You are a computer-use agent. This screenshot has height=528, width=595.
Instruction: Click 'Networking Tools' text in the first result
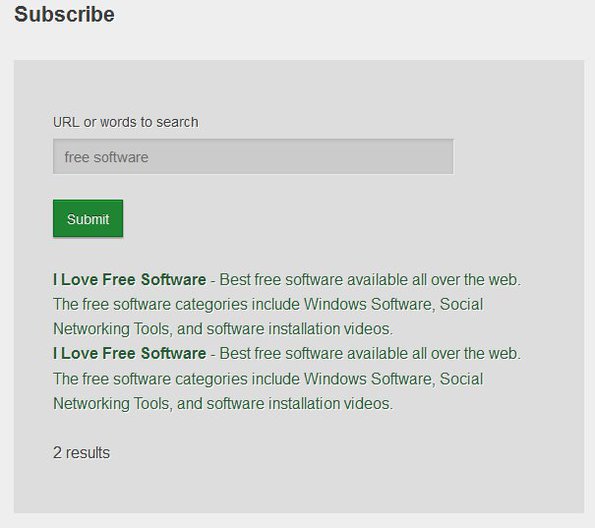pyautogui.click(x=110, y=329)
